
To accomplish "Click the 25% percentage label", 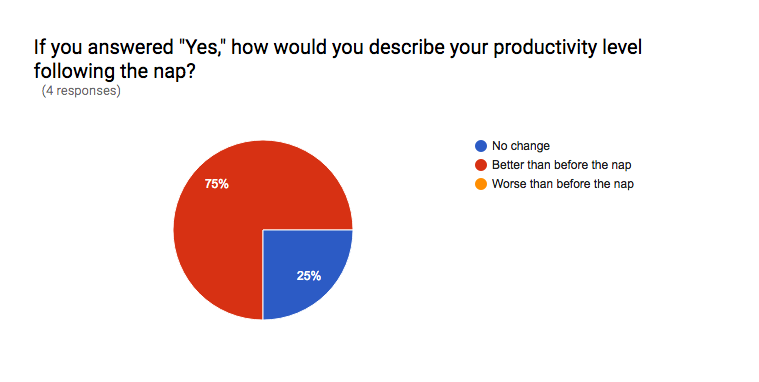I will 309,276.
